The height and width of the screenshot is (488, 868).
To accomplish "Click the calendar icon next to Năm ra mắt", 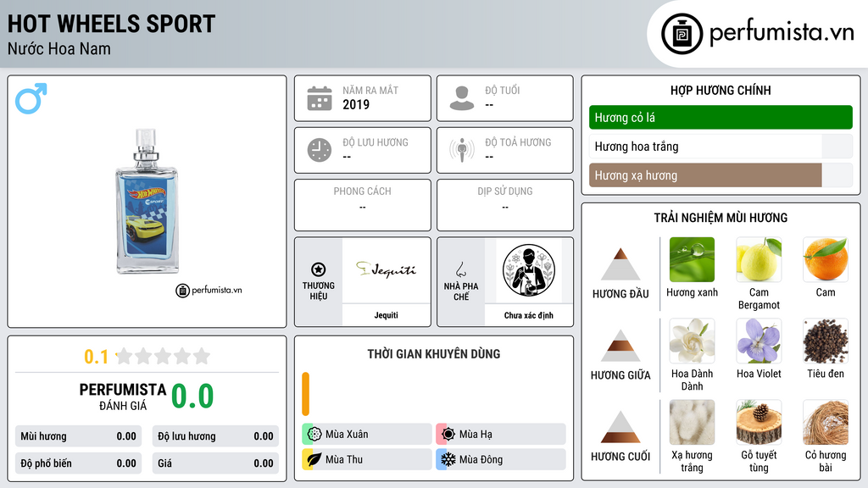I will (320, 98).
